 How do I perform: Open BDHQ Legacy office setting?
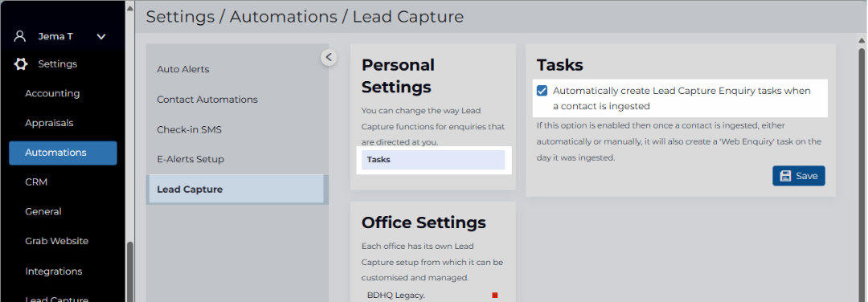[395, 296]
